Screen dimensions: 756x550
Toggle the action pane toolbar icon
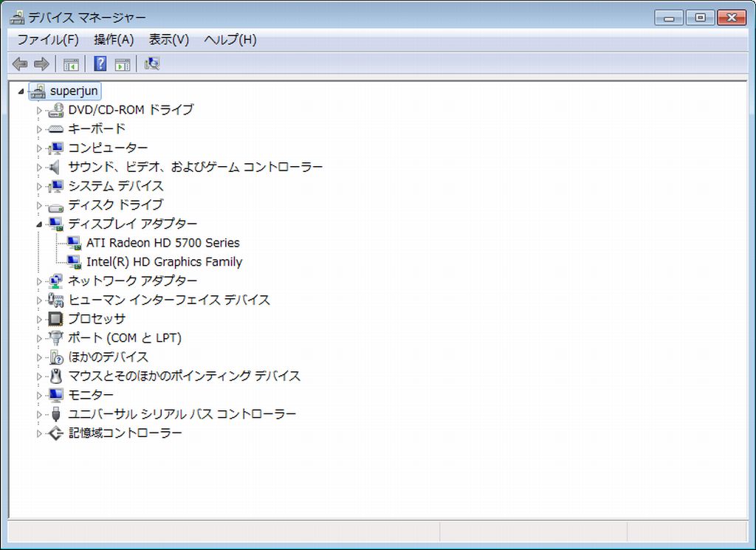[x=123, y=64]
